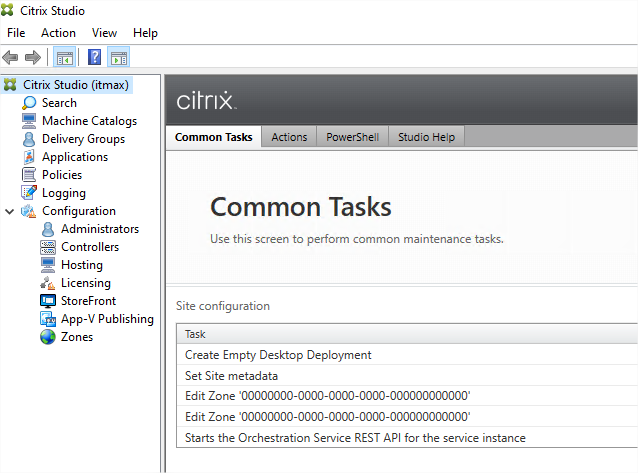Select App-V Publishing label under Configuration
638x473 pixels.
tap(107, 319)
